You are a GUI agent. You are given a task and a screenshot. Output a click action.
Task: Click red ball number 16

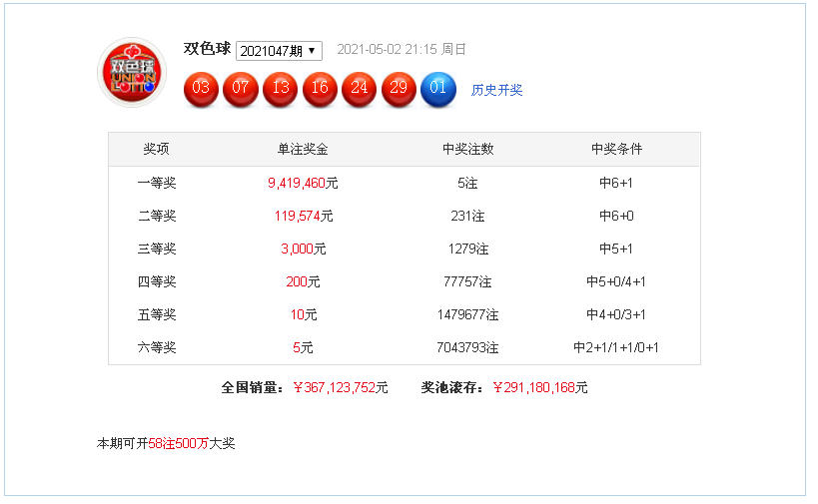(320, 89)
